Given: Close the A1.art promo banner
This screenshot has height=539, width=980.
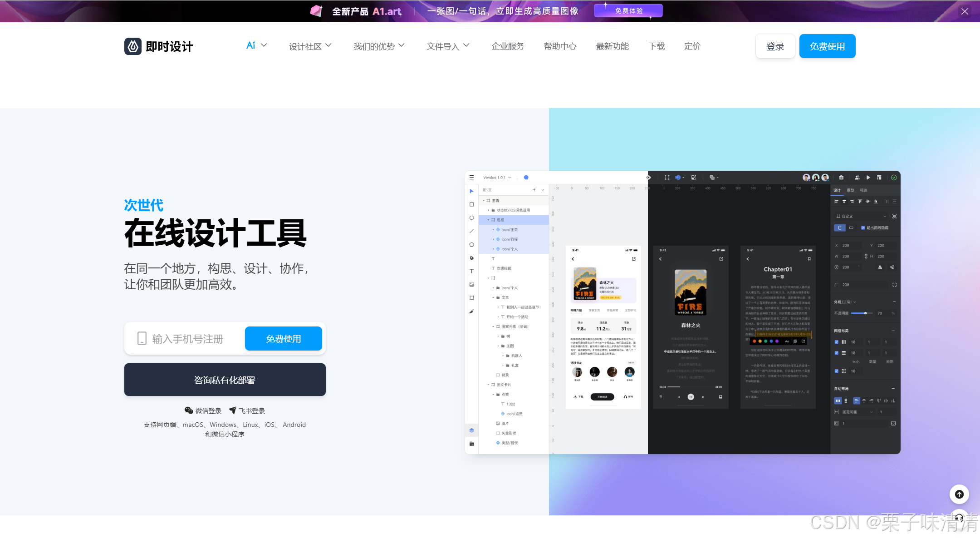Looking at the screenshot, I should click(x=965, y=11).
